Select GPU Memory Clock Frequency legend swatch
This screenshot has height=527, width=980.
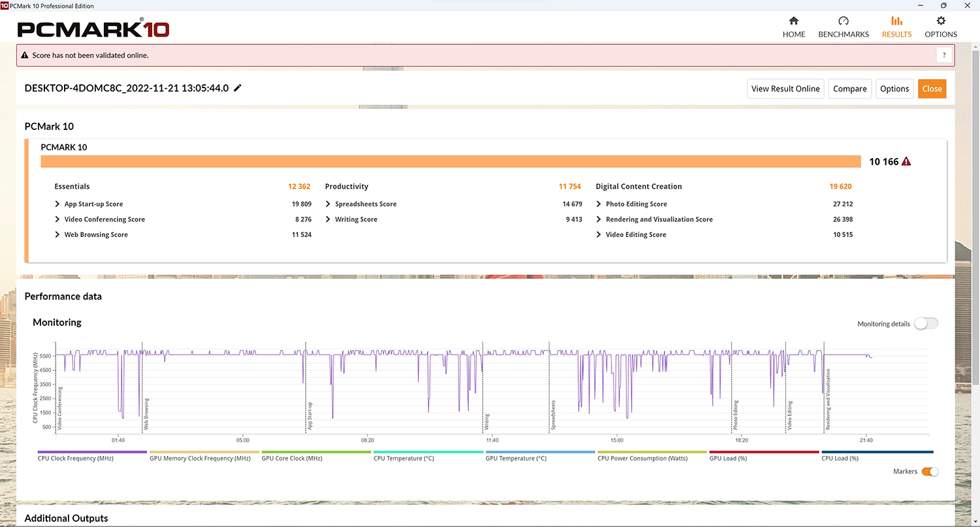[x=204, y=452]
